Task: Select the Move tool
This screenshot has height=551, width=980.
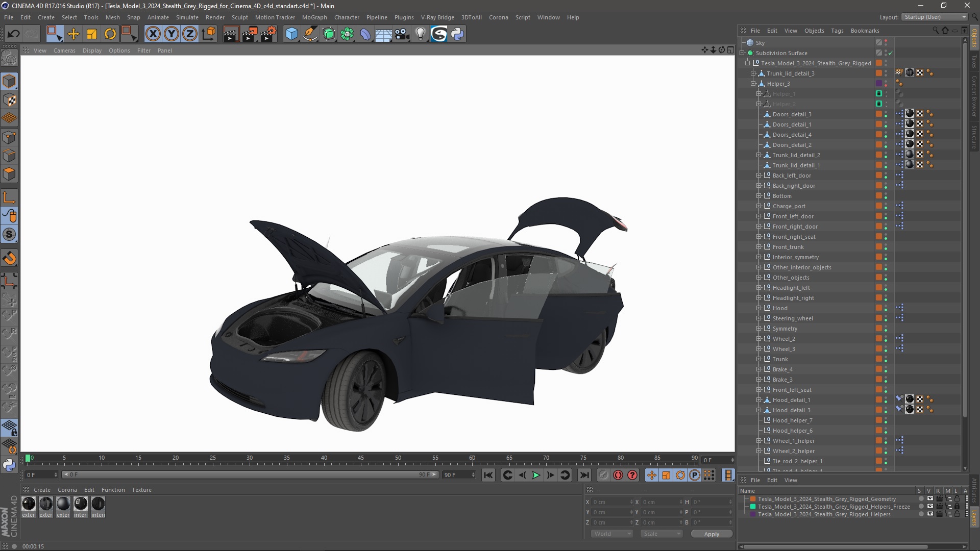Action: (73, 34)
